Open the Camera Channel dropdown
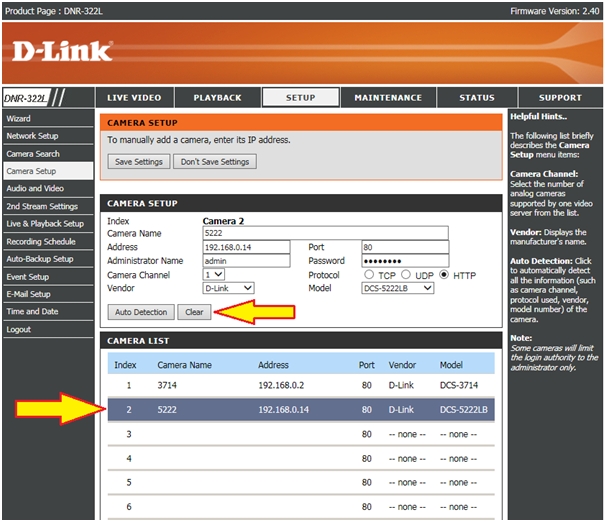The width and height of the screenshot is (606, 522). pyautogui.click(x=214, y=274)
